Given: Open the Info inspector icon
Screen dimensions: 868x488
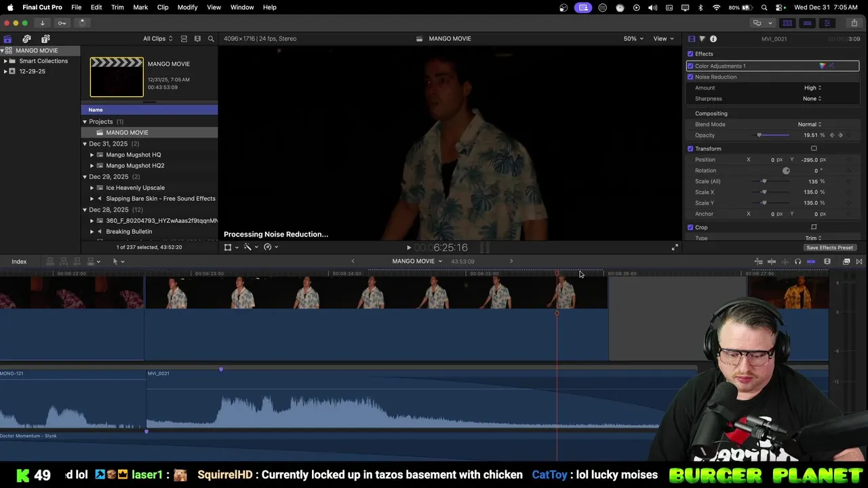Looking at the screenshot, I should [x=713, y=39].
